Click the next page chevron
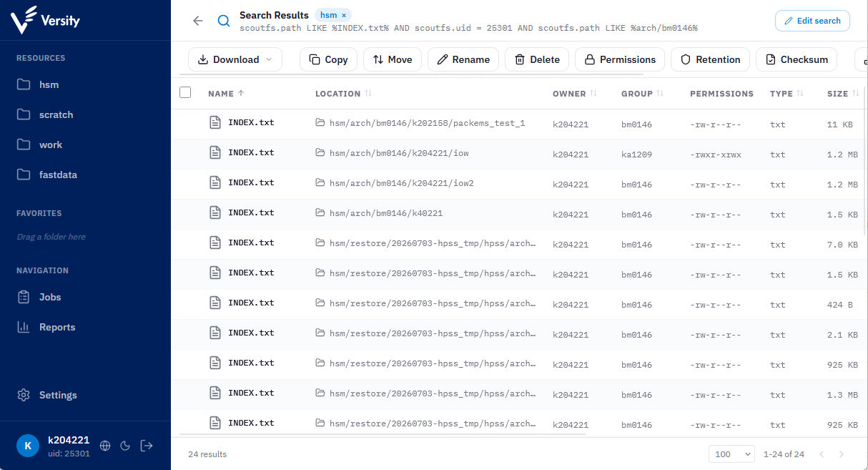Image resolution: width=868 pixels, height=470 pixels. (x=842, y=454)
